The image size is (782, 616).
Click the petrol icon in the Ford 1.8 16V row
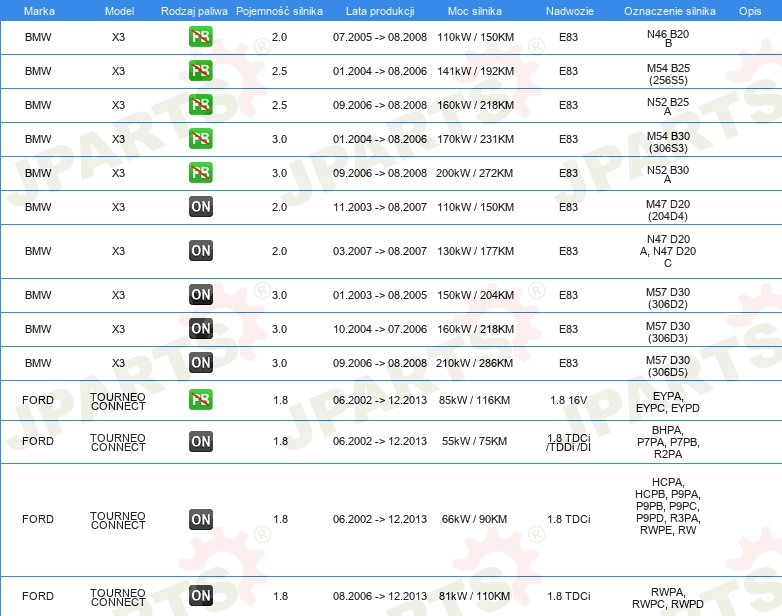(200, 400)
